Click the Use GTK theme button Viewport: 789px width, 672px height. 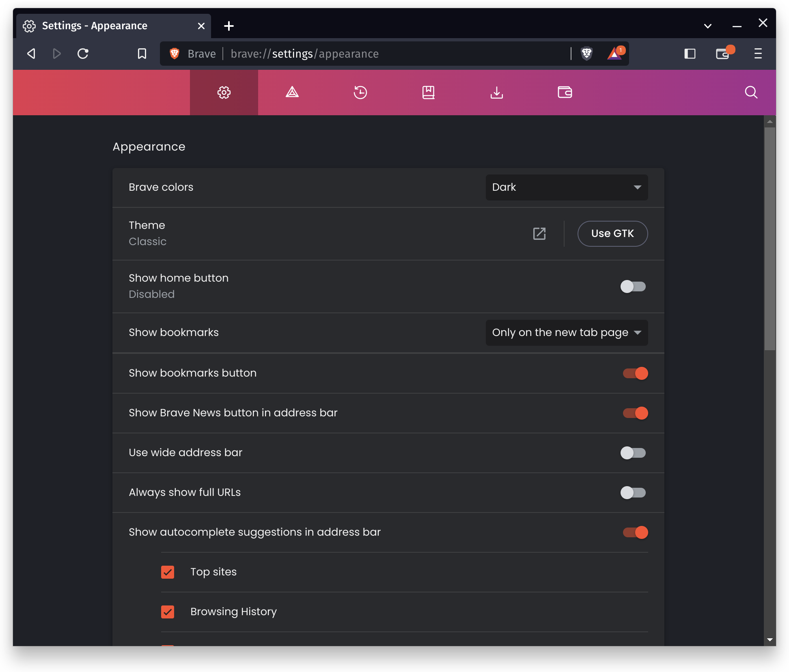[612, 233]
